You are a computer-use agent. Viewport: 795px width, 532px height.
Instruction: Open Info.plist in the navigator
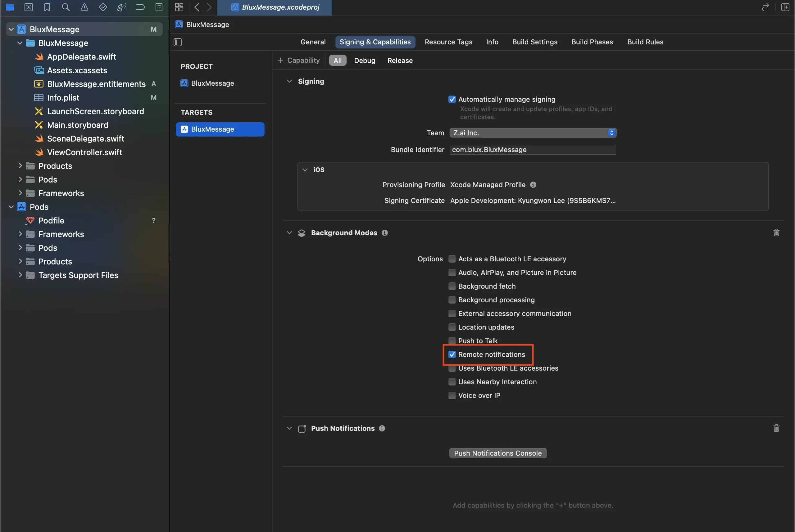(x=63, y=98)
